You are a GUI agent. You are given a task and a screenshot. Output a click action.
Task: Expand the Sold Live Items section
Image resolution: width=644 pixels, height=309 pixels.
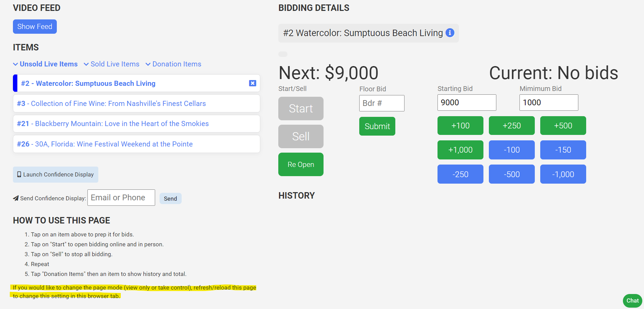click(x=112, y=64)
